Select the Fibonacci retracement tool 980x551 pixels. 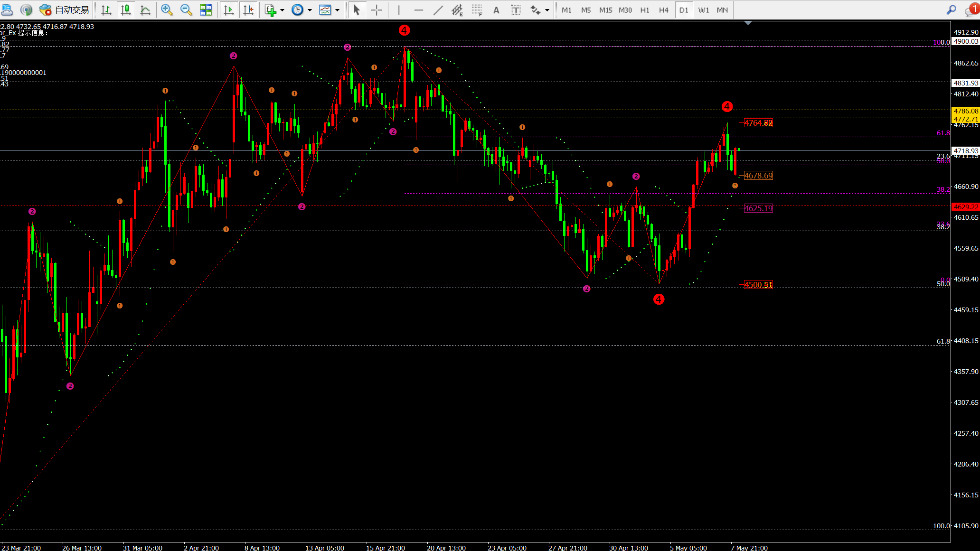[477, 9]
